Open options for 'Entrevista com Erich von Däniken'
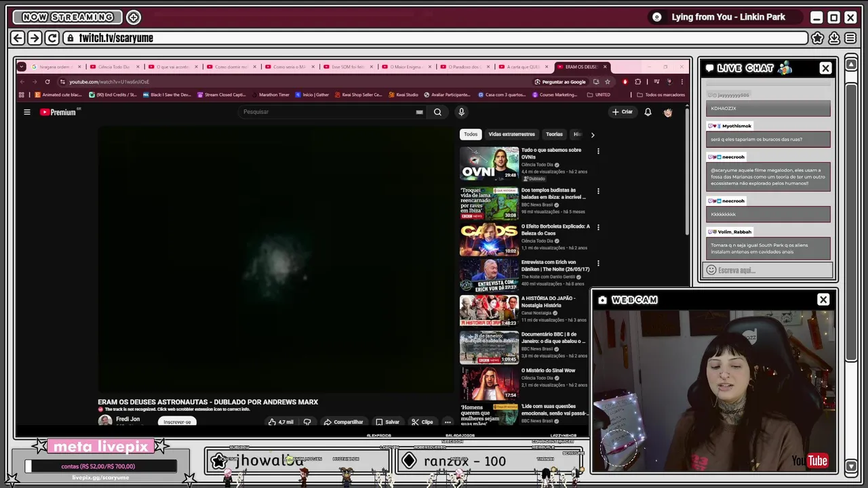Viewport: 868px width, 488px height. [x=598, y=263]
